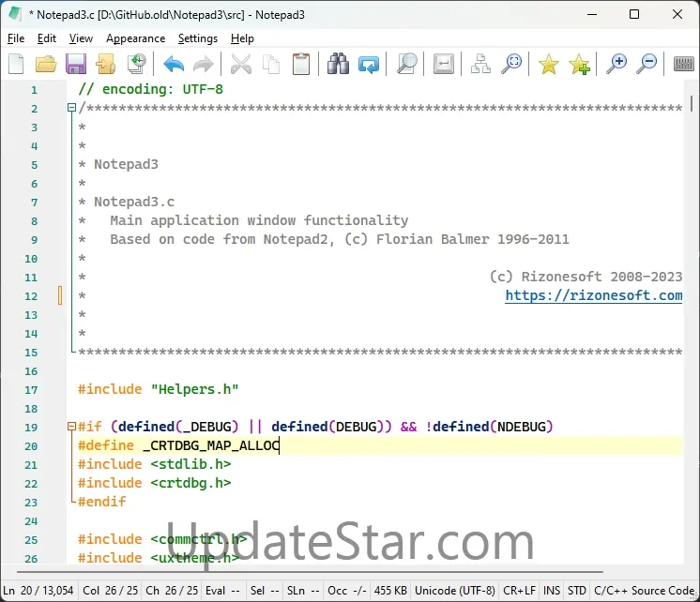Zoom out with the minus magnifier
Viewport: 700px width, 602px height.
[647, 64]
